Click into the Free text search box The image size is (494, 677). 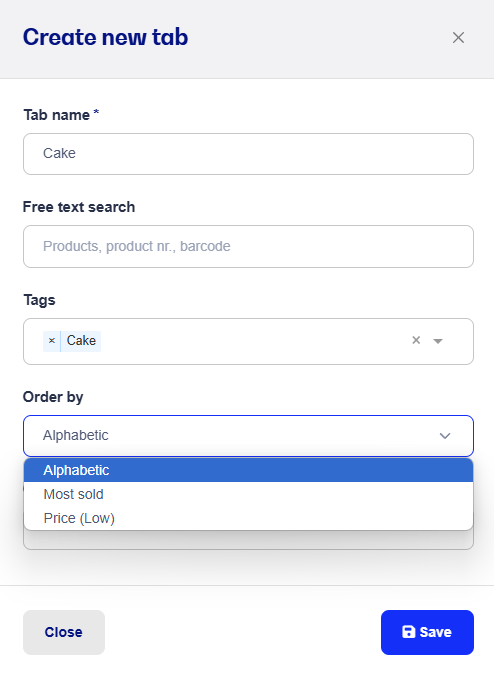coord(248,247)
